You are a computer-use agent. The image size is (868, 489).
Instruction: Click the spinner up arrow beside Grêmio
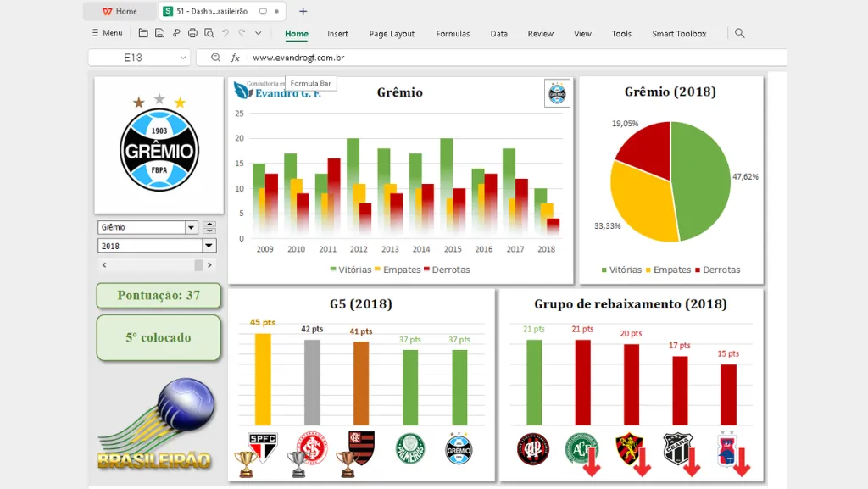(209, 224)
